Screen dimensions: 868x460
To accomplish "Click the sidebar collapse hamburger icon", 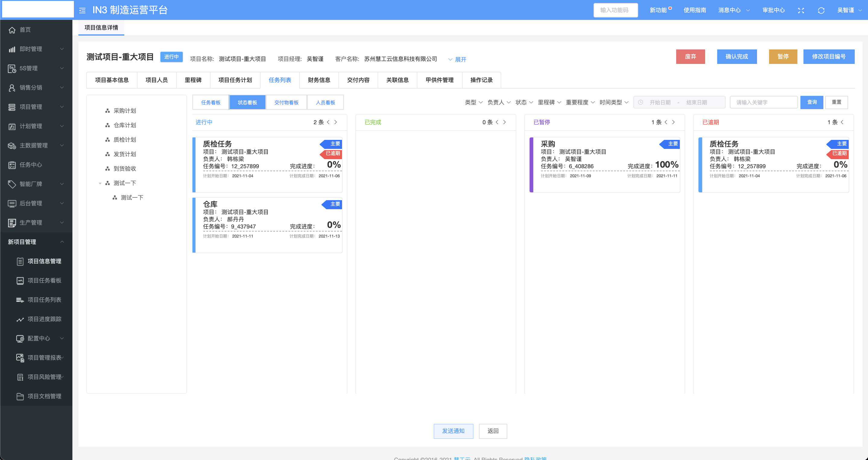I will pyautogui.click(x=82, y=11).
